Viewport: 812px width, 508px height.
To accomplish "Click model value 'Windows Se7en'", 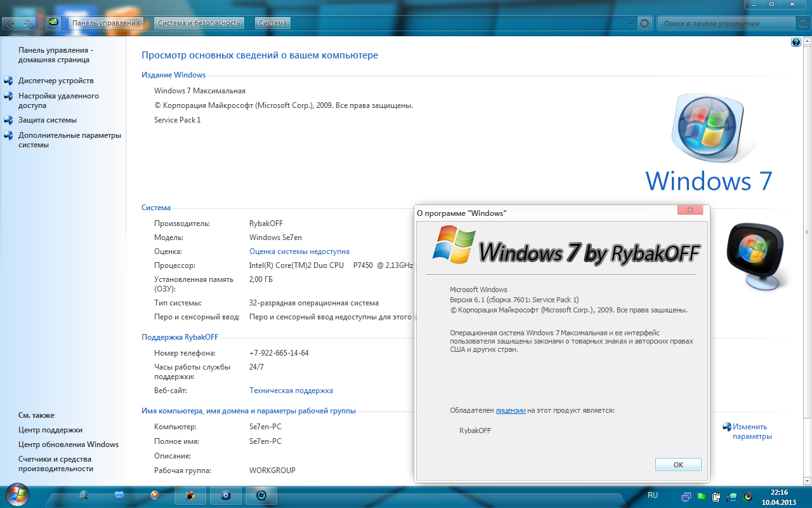I will 276,237.
